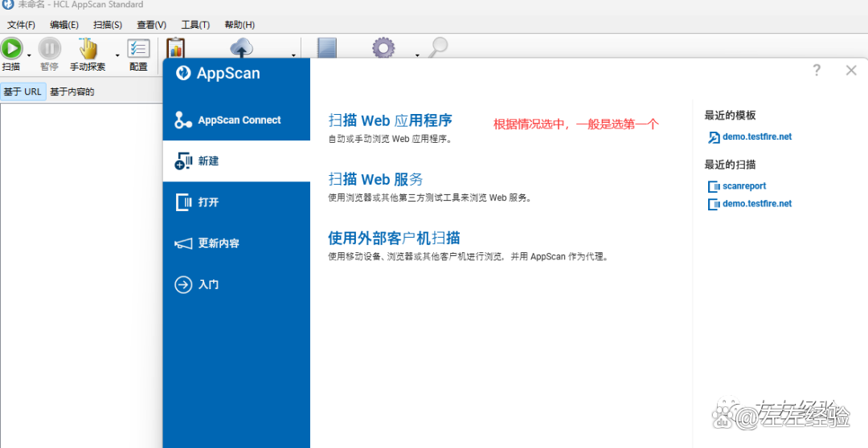868x448 pixels.
Task: Open the scan button dropdown arrow
Action: coord(29,55)
